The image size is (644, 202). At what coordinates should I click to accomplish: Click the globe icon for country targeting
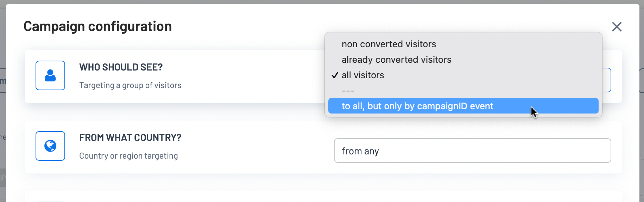pyautogui.click(x=50, y=146)
